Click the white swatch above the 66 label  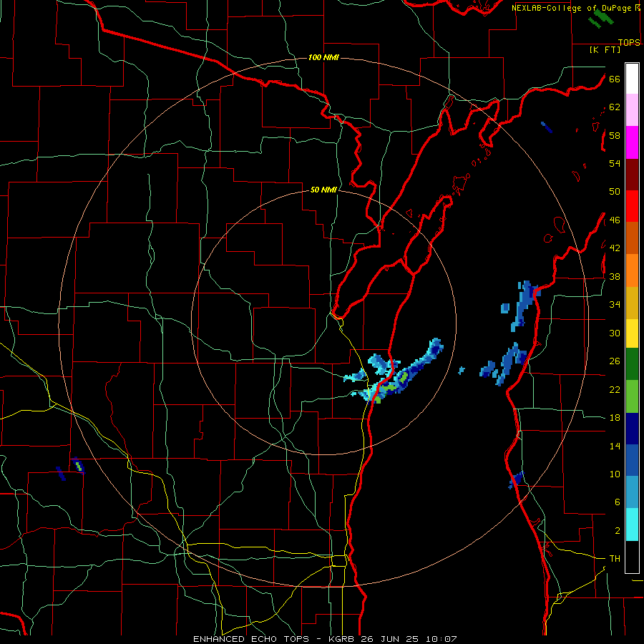pos(632,79)
